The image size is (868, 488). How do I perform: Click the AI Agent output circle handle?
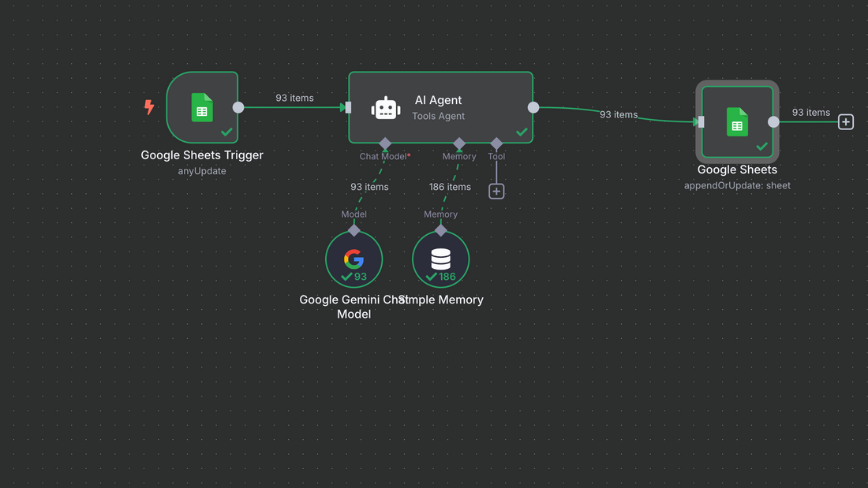(533, 107)
